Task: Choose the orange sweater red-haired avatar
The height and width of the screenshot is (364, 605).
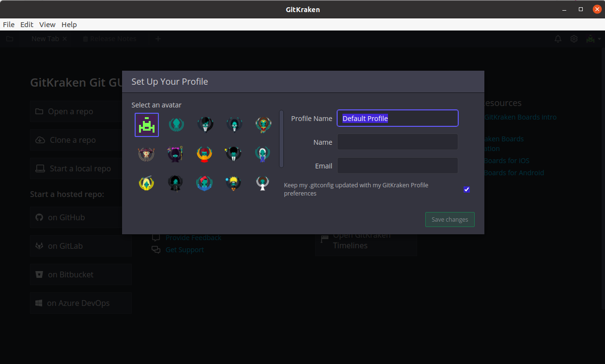Action: click(x=205, y=154)
